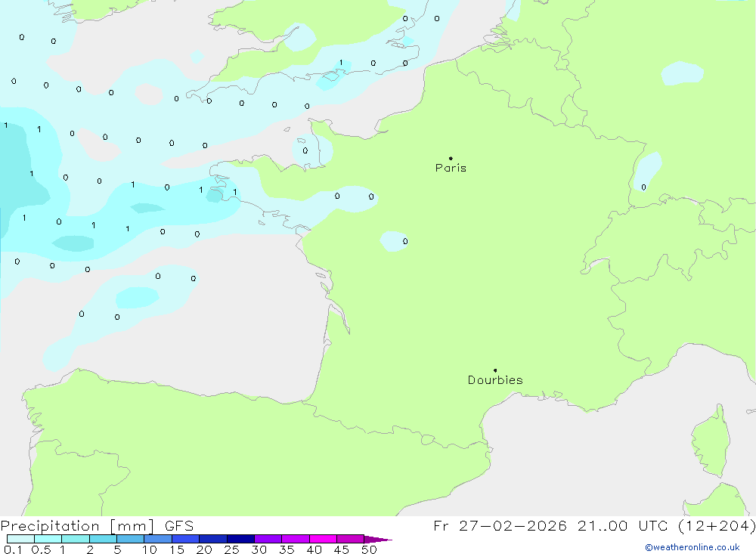
Task: Click the Dourbies location label
Action: tap(495, 380)
